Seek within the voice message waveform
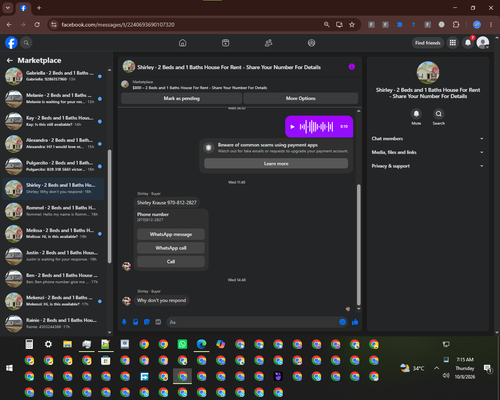This screenshot has width=500, height=400. click(x=316, y=127)
